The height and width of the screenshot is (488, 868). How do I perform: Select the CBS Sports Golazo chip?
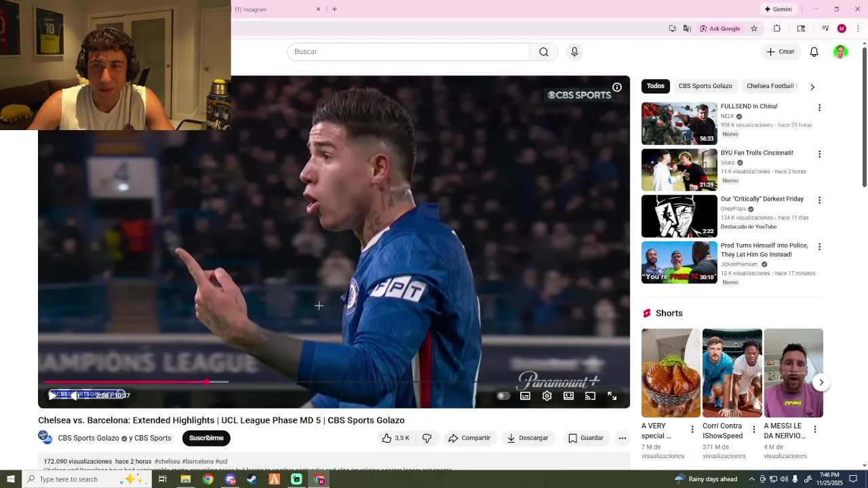click(x=705, y=86)
